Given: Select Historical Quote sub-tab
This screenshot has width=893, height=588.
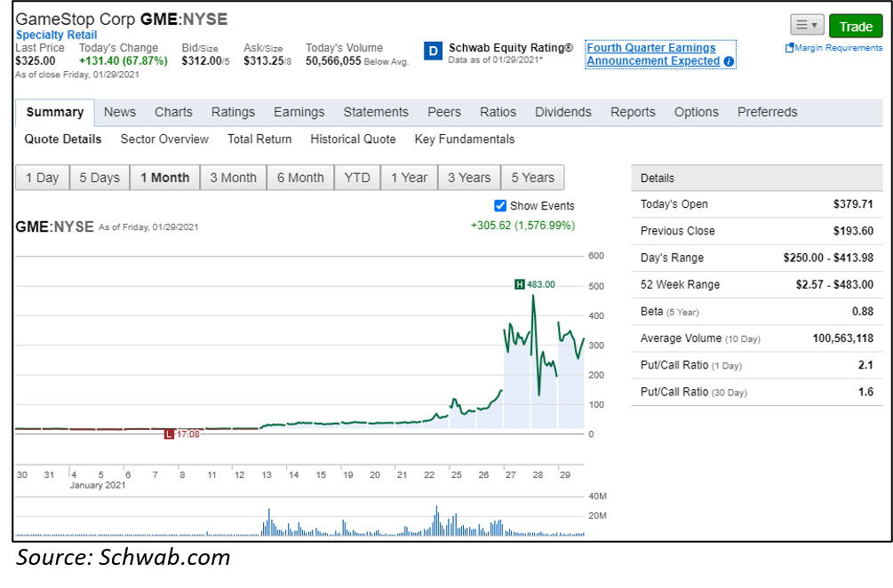Looking at the screenshot, I should [353, 139].
